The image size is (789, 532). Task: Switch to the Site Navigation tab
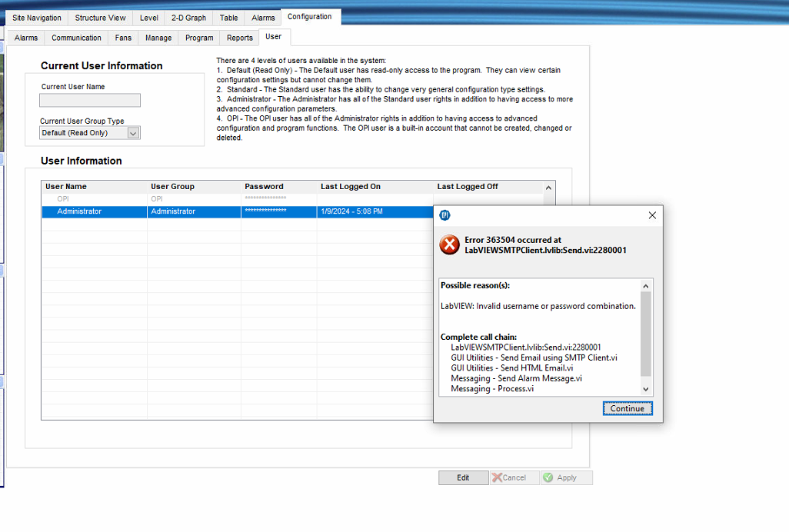pyautogui.click(x=35, y=17)
